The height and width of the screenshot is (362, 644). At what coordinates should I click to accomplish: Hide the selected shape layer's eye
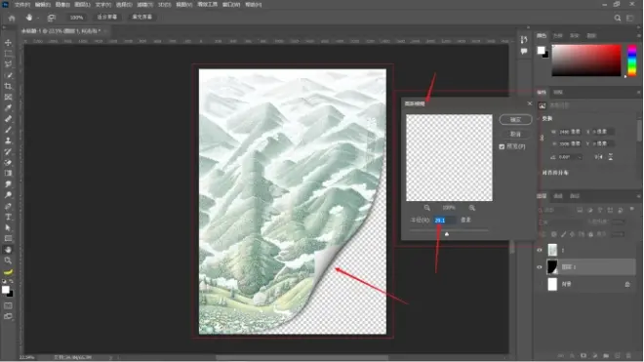(x=540, y=267)
